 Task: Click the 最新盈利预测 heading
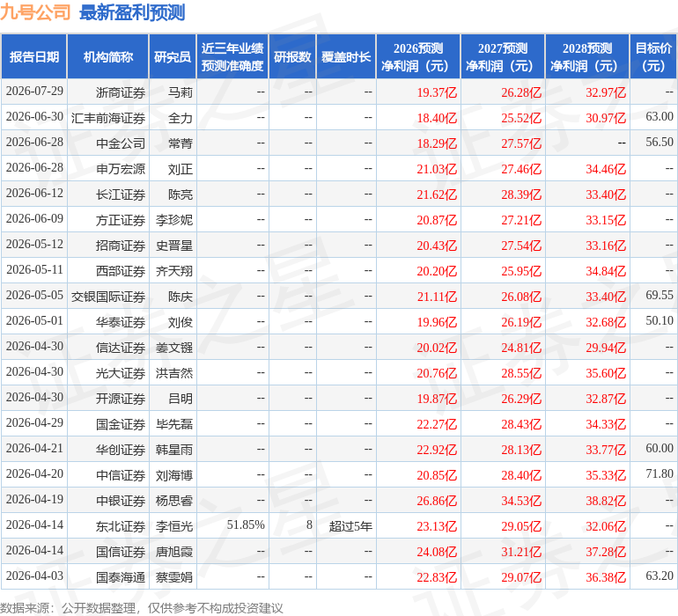[132, 12]
